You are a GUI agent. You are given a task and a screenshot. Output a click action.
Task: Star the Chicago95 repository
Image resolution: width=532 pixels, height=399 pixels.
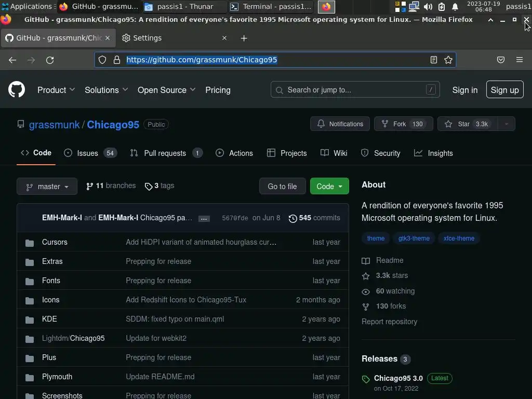pos(468,124)
